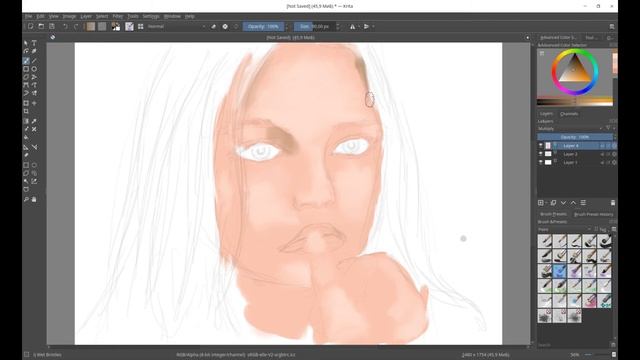Open an existing document from toolbar

click(41, 27)
